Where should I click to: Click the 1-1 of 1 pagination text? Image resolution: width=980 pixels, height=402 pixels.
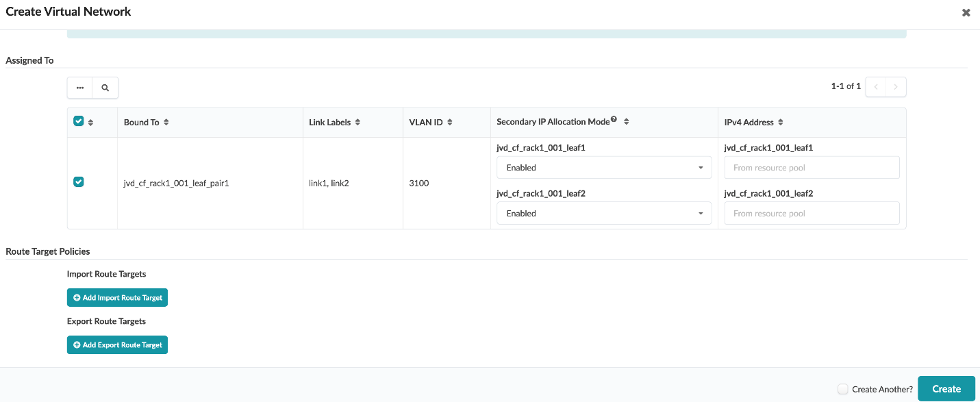pos(846,86)
